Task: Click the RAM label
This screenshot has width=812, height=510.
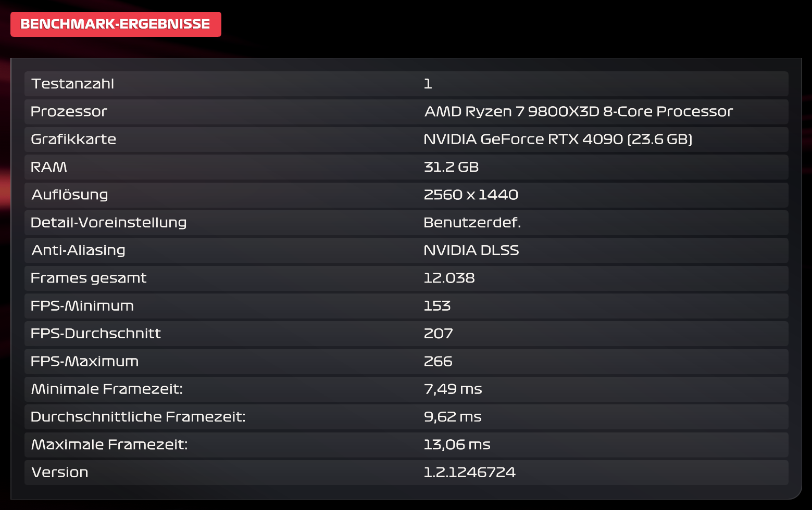Action: [x=49, y=167]
